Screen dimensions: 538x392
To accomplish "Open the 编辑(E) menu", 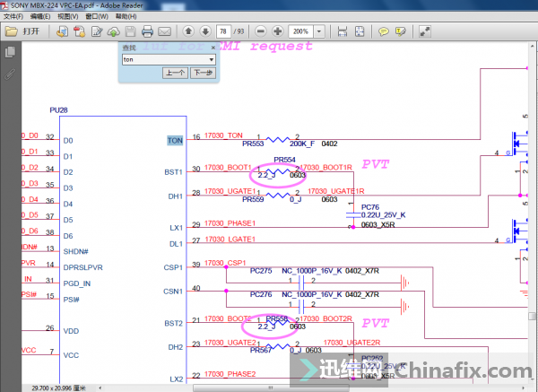I will coord(40,16).
